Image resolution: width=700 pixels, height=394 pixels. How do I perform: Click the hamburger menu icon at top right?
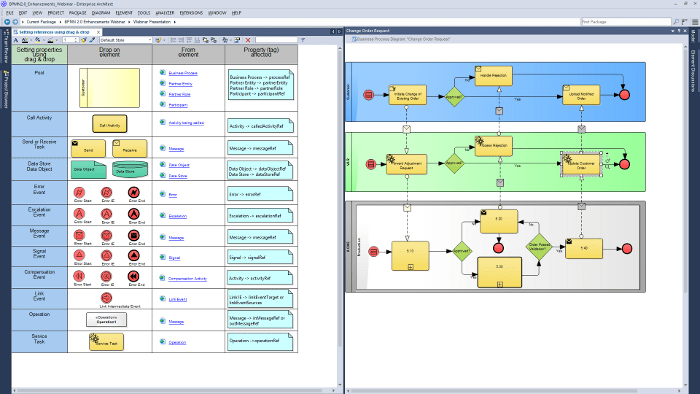695,21
